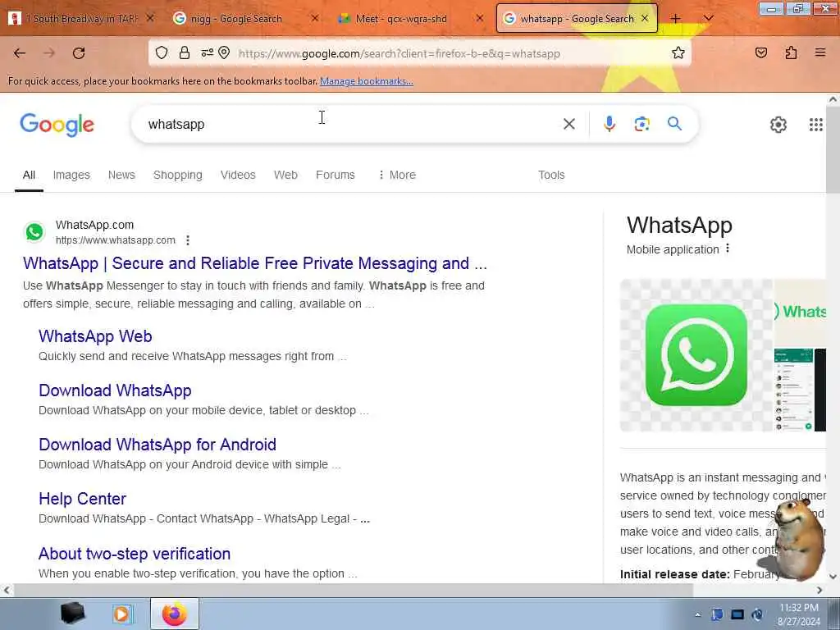Open site permissions icon in address bar
Screen dimensions: 840x630
tap(207, 52)
